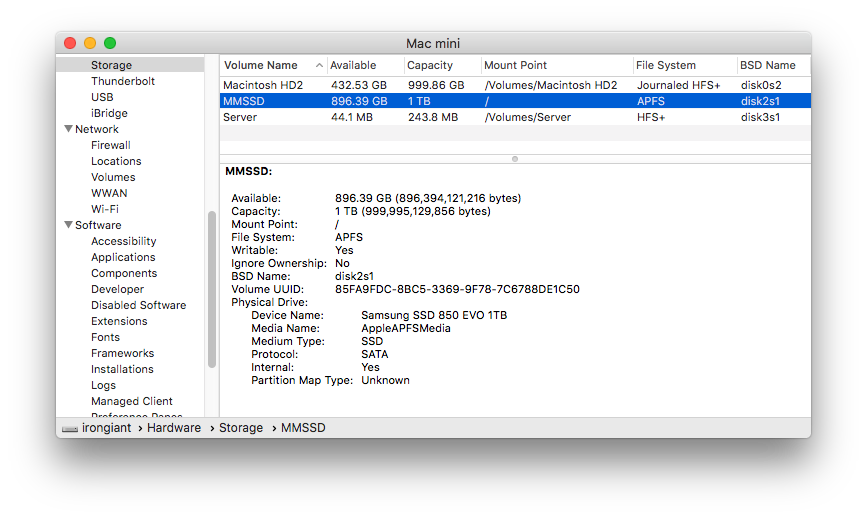This screenshot has height=518, width=867.
Task: Click the disk0s2 BSD name cell
Action: pos(761,85)
